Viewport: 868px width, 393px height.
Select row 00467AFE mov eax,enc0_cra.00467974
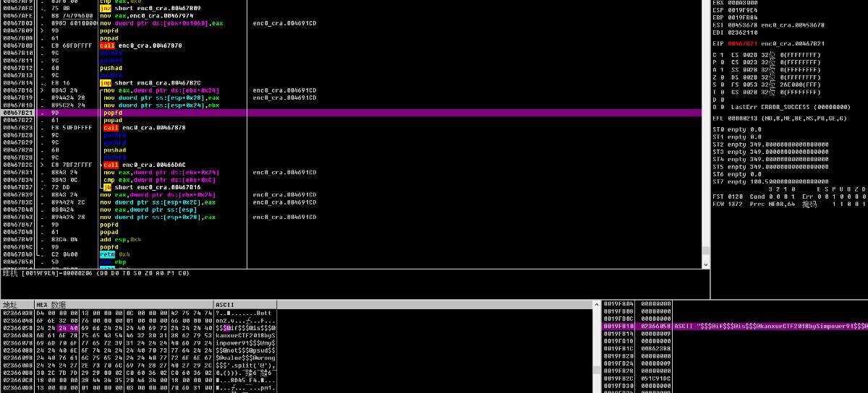[x=352, y=15]
